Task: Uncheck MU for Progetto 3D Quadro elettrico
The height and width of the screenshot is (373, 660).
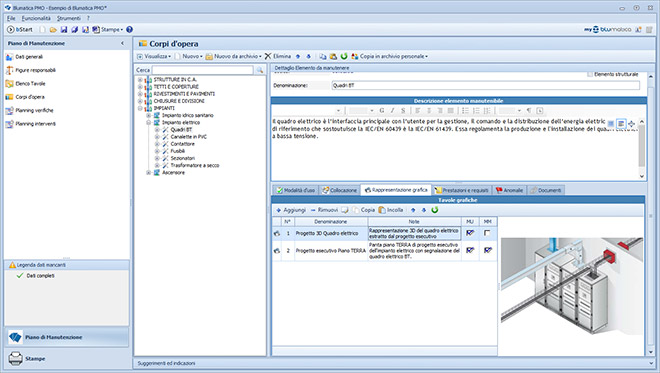Action: pyautogui.click(x=470, y=233)
